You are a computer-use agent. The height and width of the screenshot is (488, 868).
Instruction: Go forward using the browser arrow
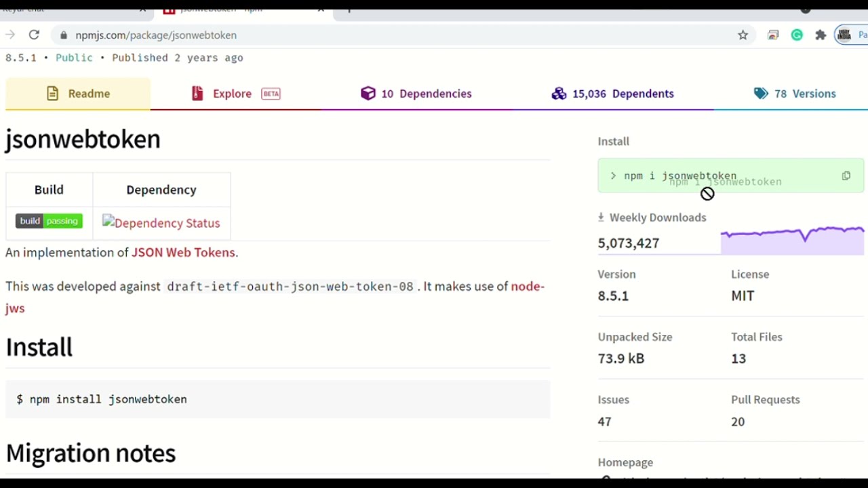(9, 35)
